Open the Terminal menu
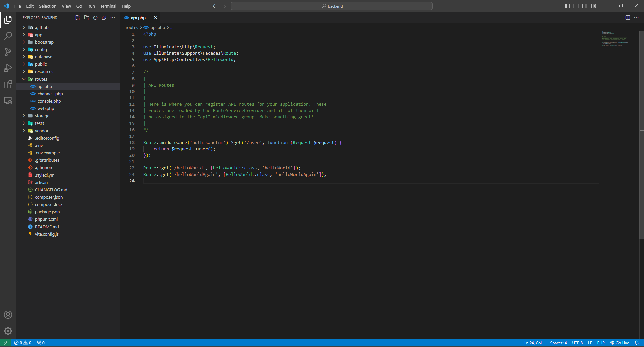The image size is (644, 347). (108, 6)
